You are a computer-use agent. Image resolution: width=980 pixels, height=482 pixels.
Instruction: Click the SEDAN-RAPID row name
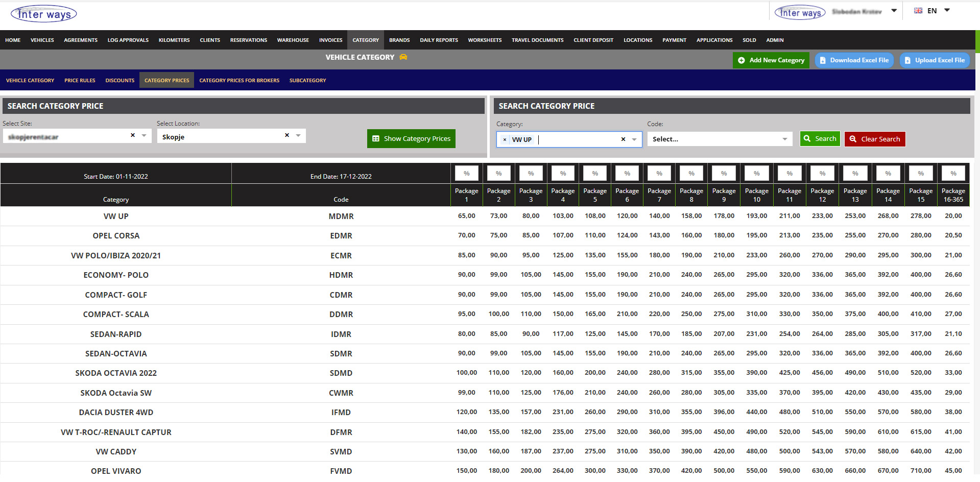click(x=116, y=334)
